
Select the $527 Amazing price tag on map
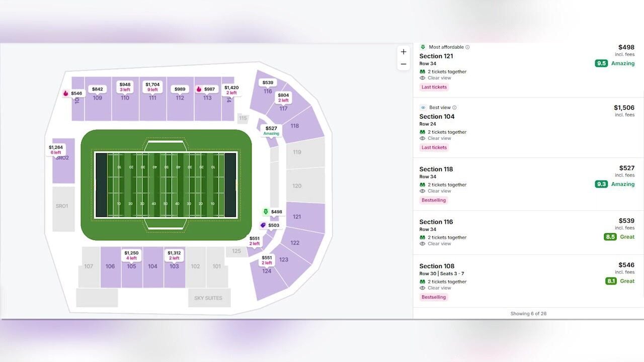pos(271,131)
